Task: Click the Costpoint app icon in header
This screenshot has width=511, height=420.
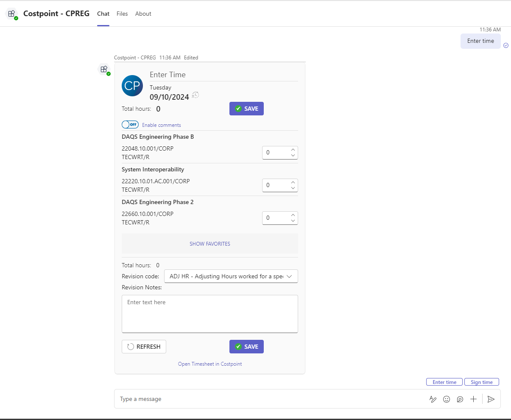Action: [12, 14]
